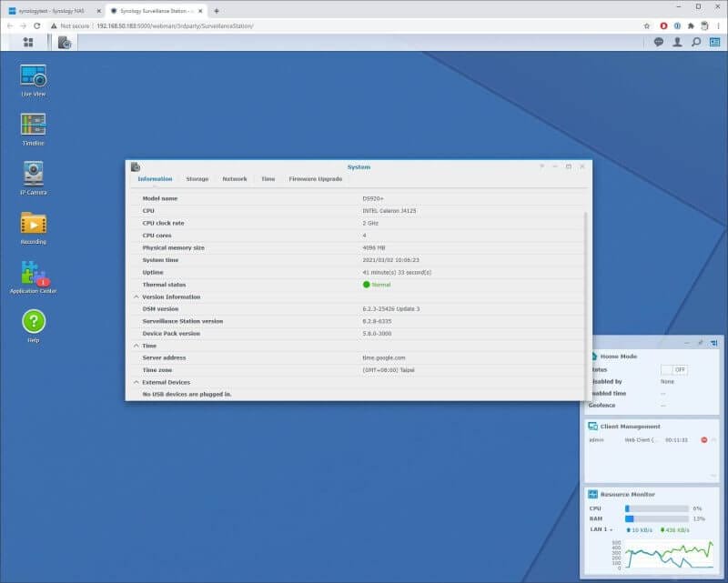Open the Firmware Upgrade tab
This screenshot has width=728, height=583.
click(x=313, y=179)
